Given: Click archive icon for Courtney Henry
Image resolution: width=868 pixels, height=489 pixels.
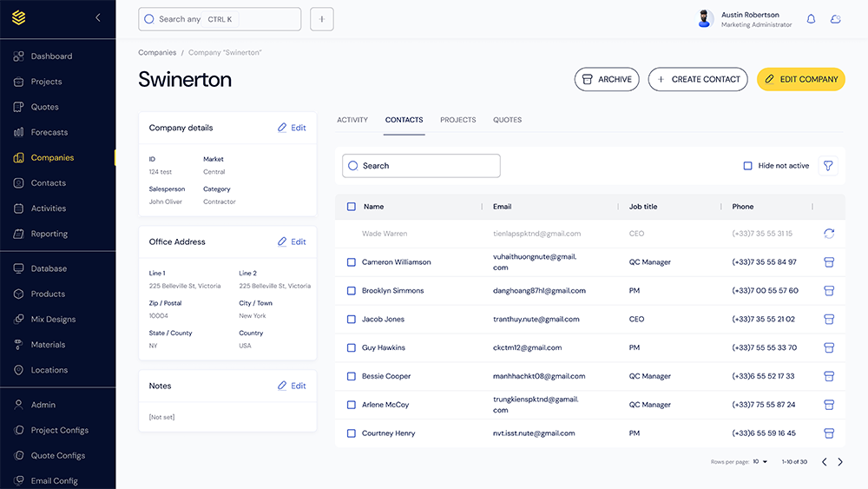Looking at the screenshot, I should 829,433.
